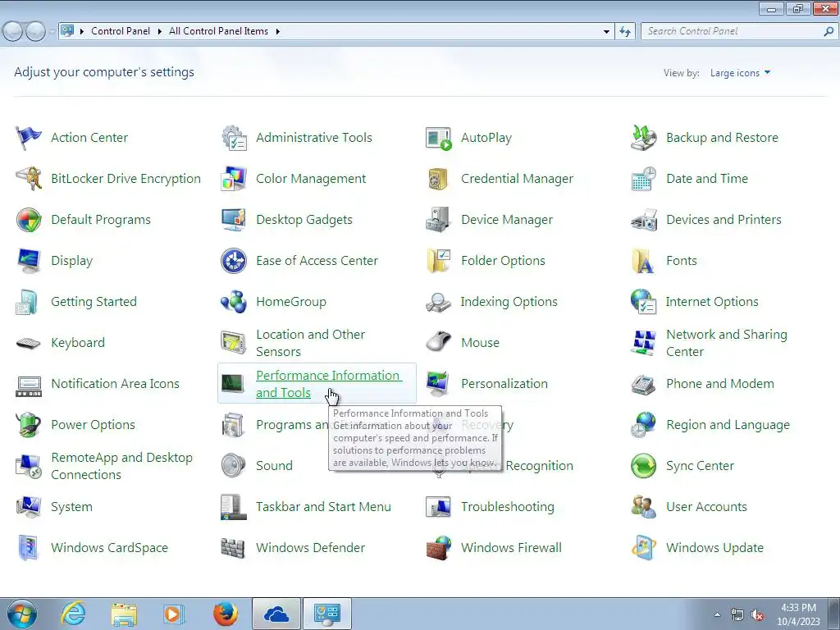Click the Default Programs icon

pyautogui.click(x=29, y=220)
